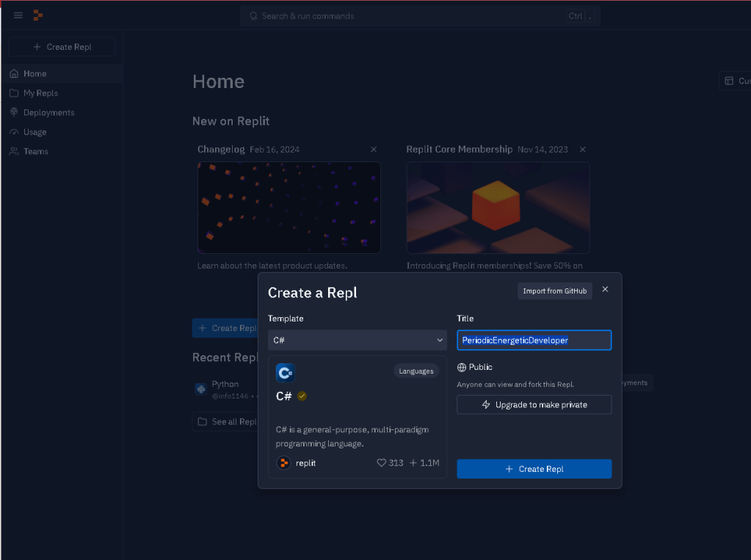This screenshot has width=751, height=560.
Task: Click the lightning bolt upgrade icon
Action: pos(486,405)
